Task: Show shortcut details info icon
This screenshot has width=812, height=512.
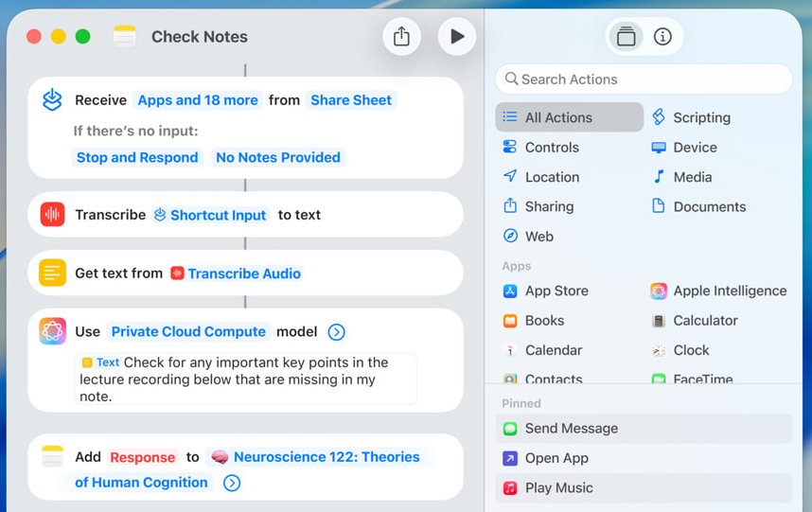Action: pos(662,37)
